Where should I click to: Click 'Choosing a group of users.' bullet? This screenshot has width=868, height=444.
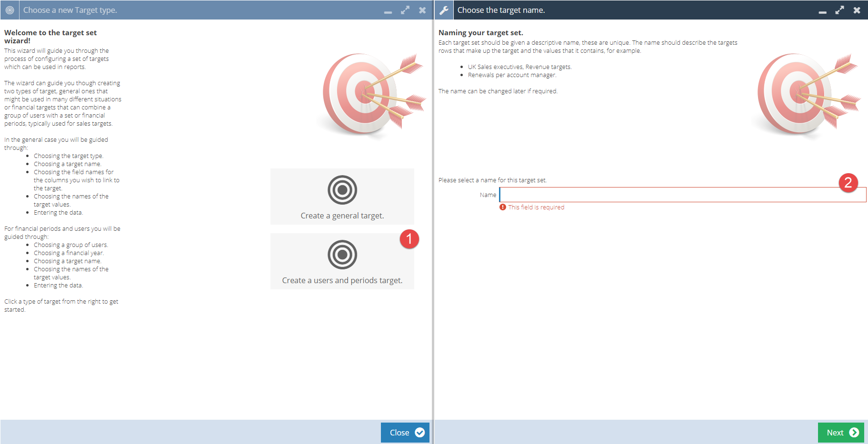tap(71, 245)
